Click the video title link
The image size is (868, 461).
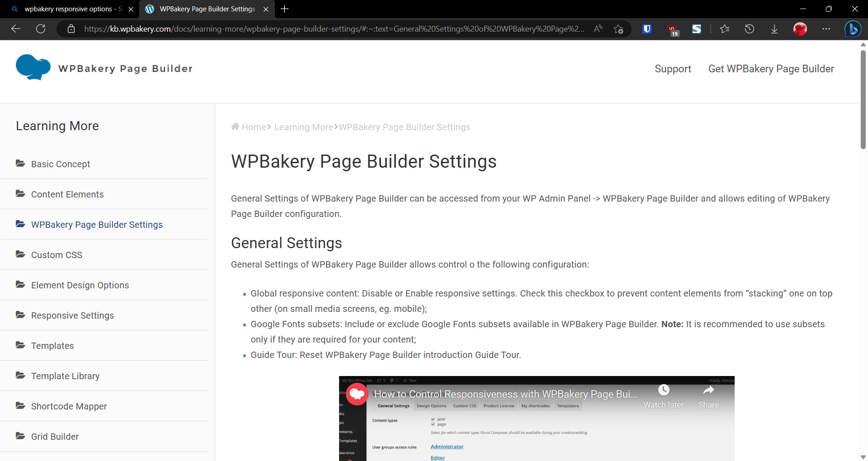pos(505,394)
